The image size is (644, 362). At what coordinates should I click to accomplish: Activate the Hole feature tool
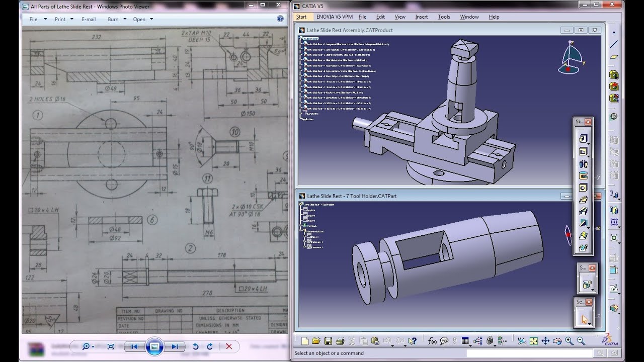[x=583, y=188]
